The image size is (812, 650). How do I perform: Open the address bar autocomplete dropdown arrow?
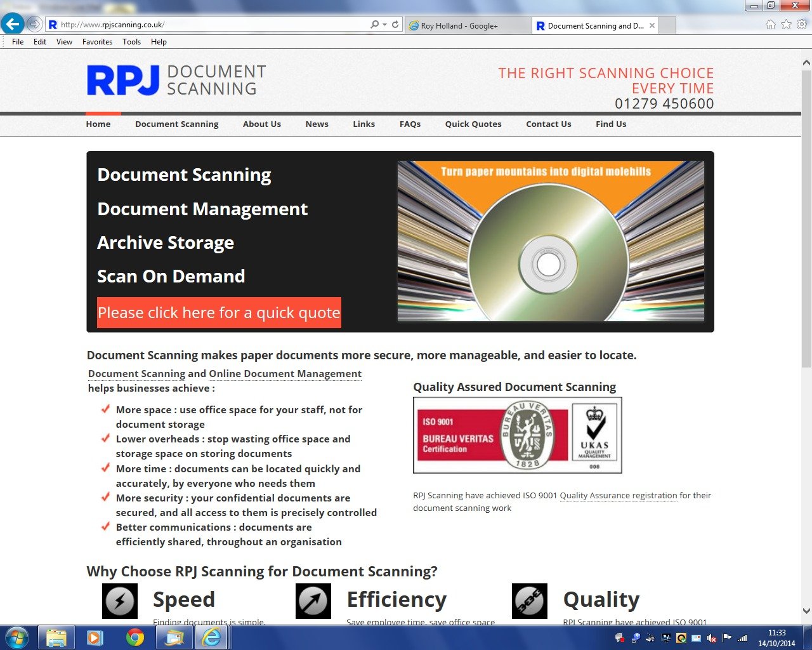384,25
